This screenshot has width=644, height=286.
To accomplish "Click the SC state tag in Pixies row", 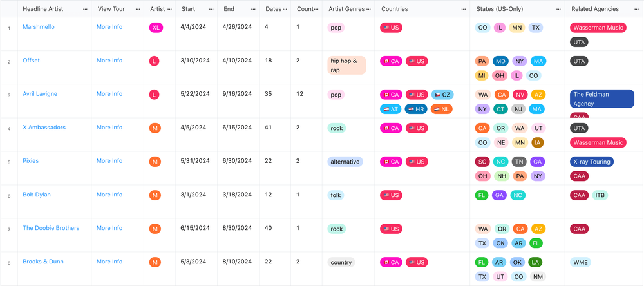I will (482, 162).
